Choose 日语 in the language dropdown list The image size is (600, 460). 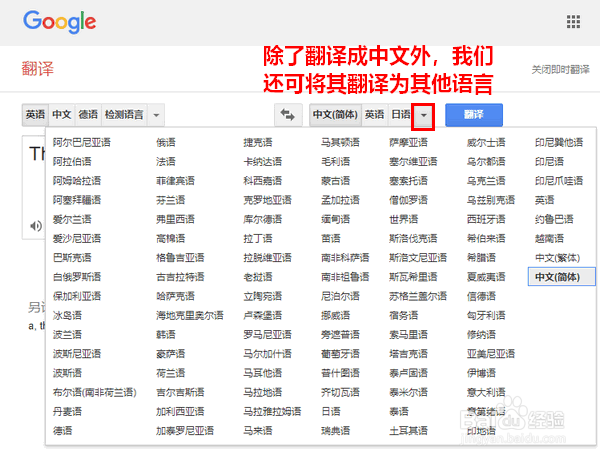[331, 412]
